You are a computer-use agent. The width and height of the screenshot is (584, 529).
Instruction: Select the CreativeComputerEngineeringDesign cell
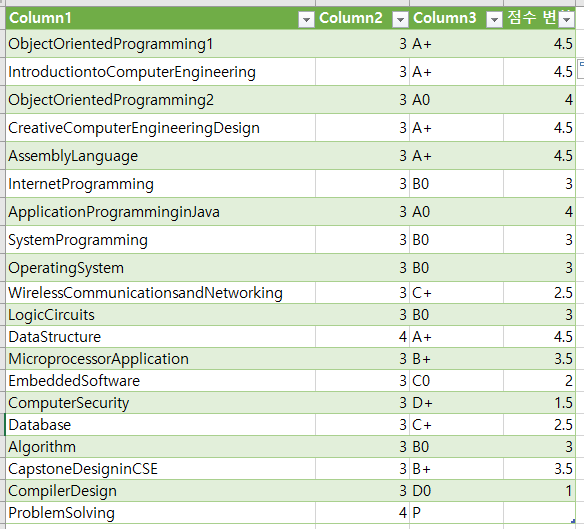pyautogui.click(x=161, y=128)
